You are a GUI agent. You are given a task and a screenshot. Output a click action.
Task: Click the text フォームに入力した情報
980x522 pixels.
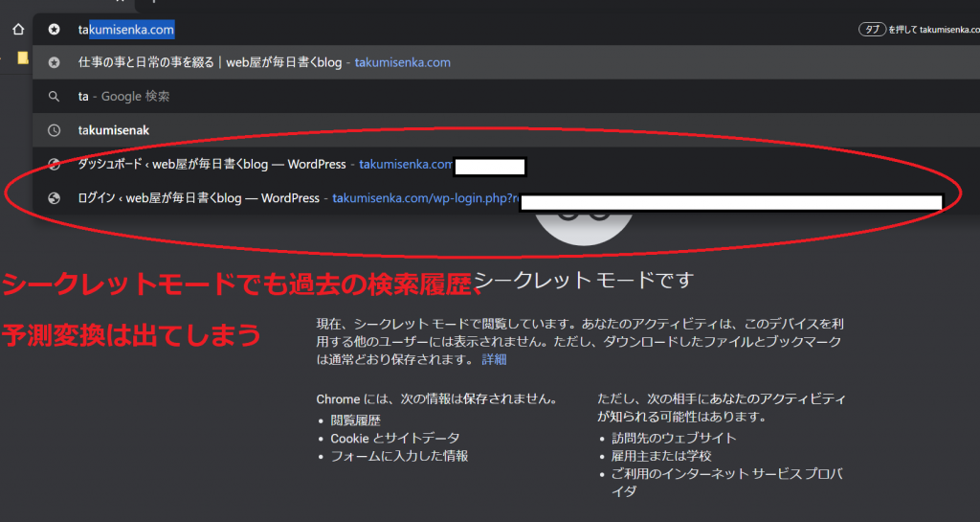[x=399, y=456]
